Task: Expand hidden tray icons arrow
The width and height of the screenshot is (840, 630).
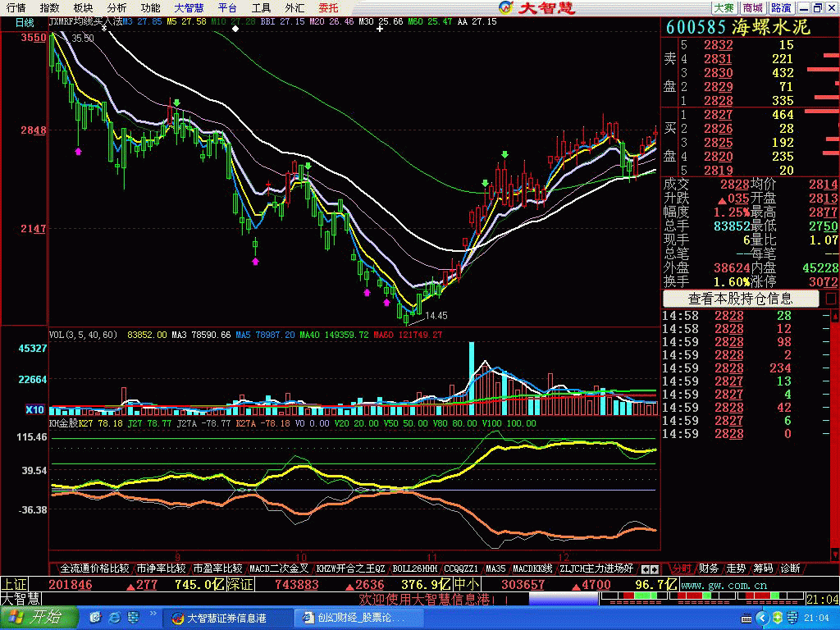Action: pyautogui.click(x=762, y=619)
